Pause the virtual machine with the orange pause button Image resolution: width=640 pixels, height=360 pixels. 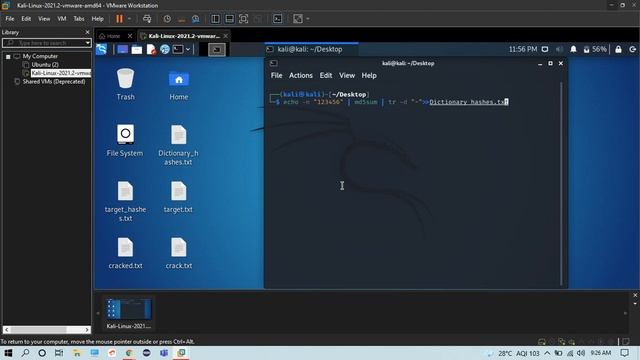(x=119, y=19)
